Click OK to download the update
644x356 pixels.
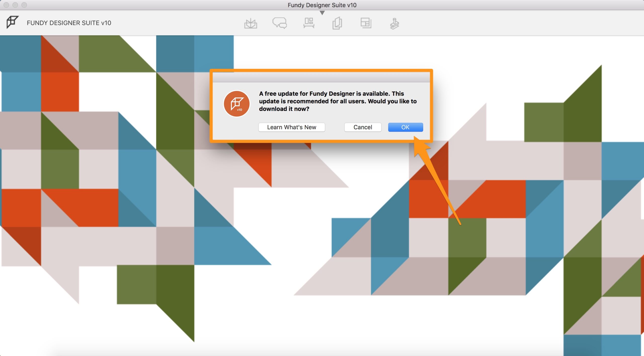(x=405, y=127)
